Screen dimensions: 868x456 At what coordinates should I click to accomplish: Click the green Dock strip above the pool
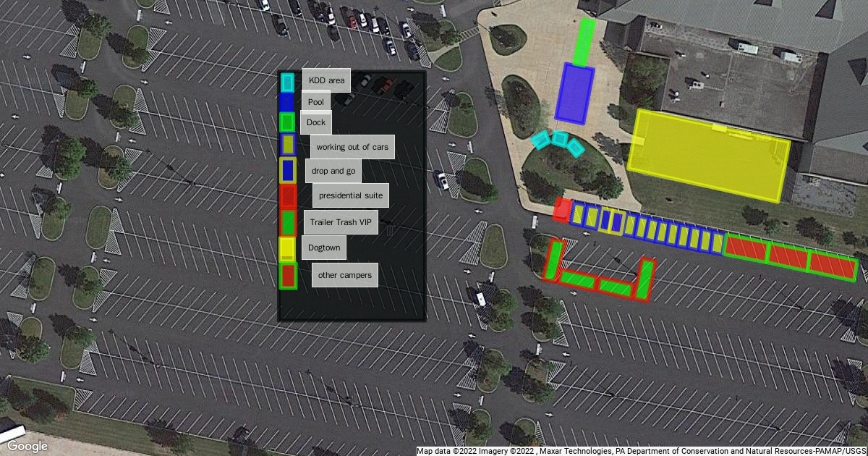click(583, 41)
